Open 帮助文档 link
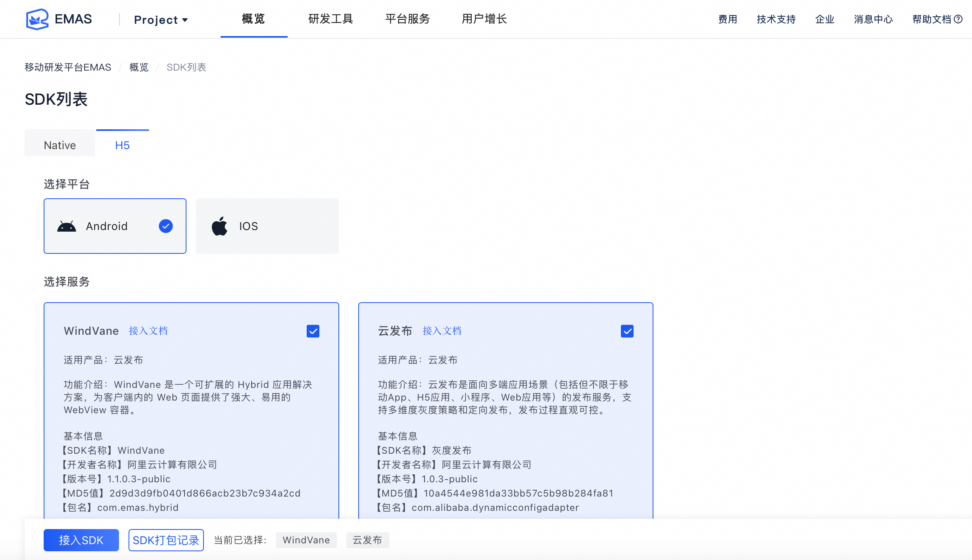This screenshot has width=972, height=560. point(932,19)
